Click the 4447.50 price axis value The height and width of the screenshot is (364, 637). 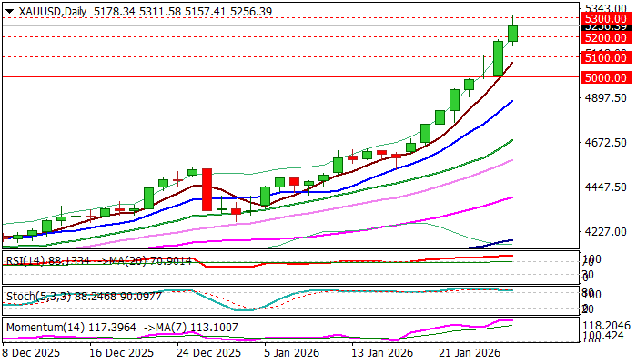coord(605,187)
